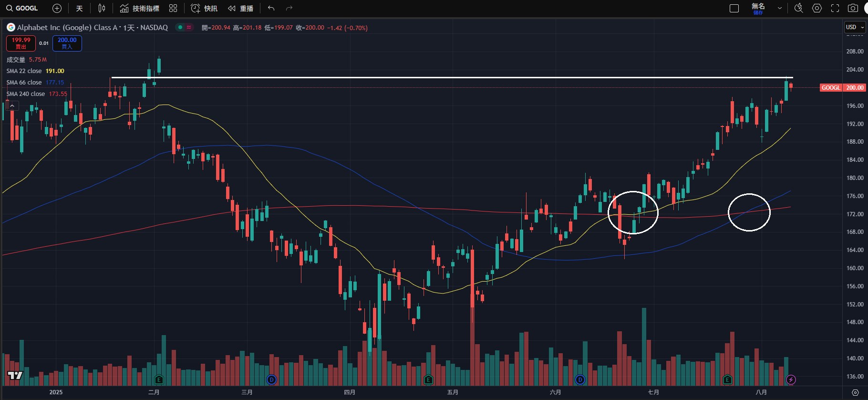
Task: Open the indicator templates grid icon
Action: coord(173,8)
